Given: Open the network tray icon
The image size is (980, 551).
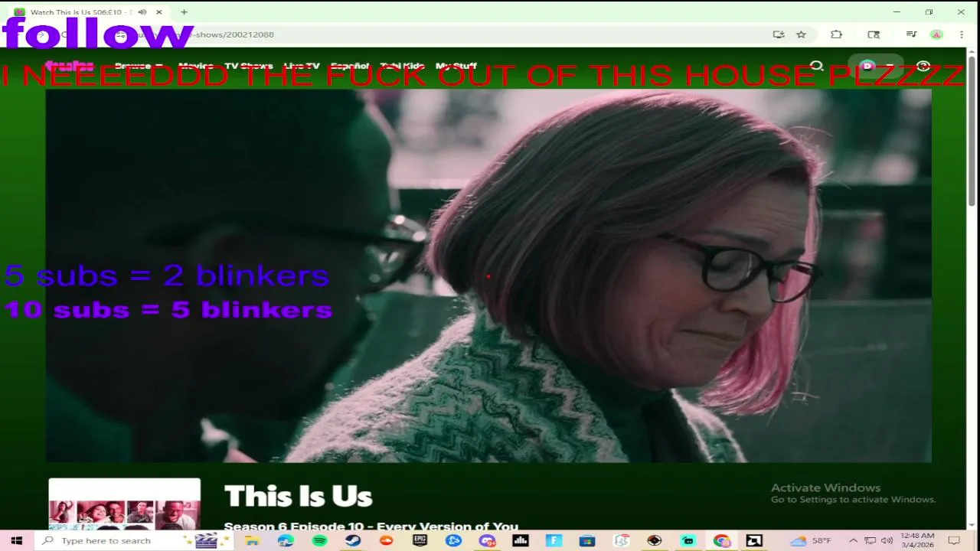Looking at the screenshot, I should point(870,540).
